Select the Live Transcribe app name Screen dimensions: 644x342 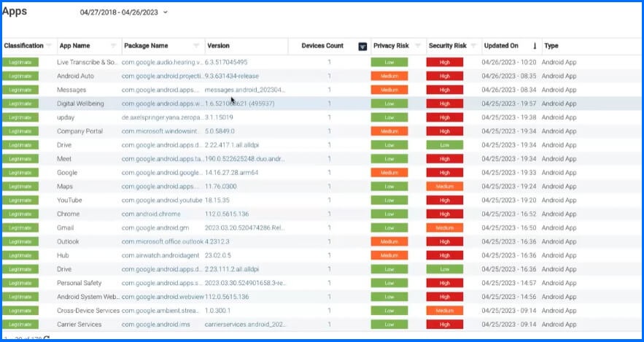click(87, 63)
